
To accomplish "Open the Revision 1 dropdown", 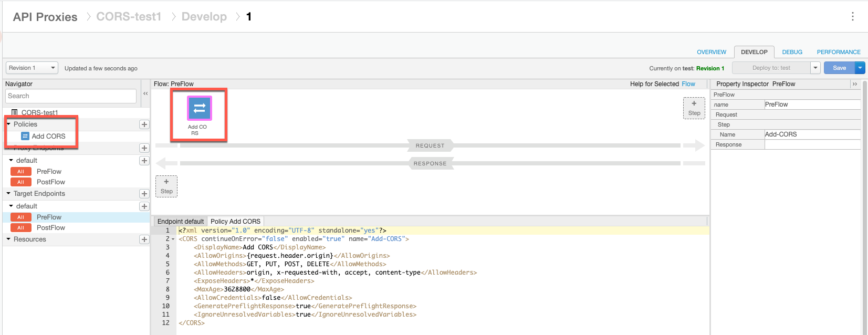I will click(32, 68).
